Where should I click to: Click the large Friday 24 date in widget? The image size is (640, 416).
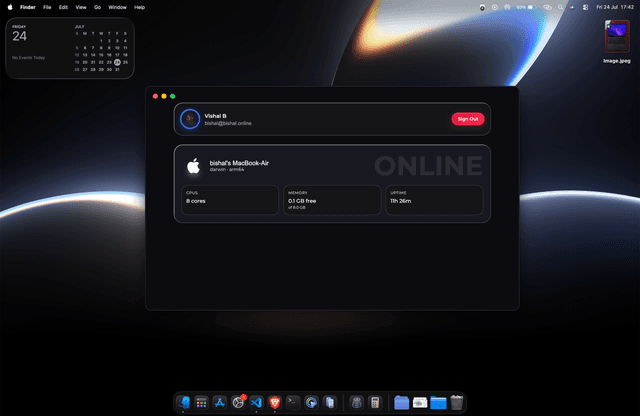tap(19, 34)
